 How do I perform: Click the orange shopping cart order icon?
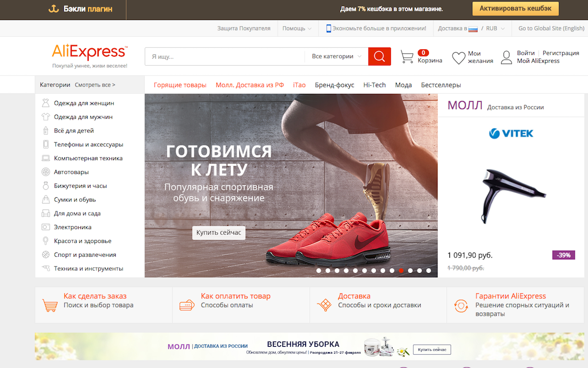(50, 305)
